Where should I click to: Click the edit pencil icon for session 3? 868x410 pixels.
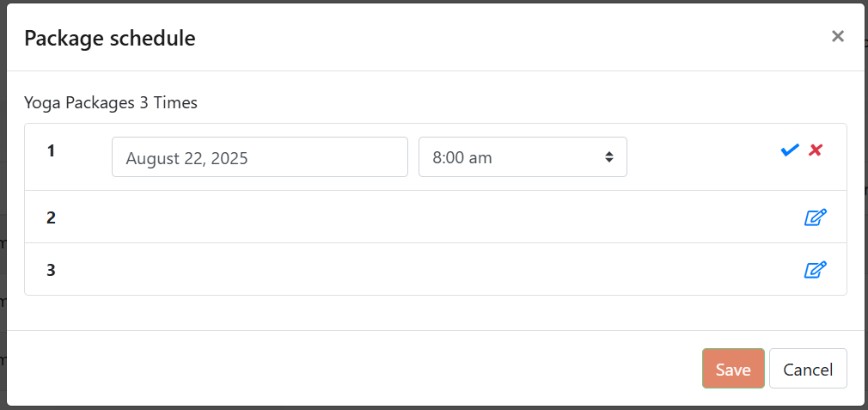[815, 270]
